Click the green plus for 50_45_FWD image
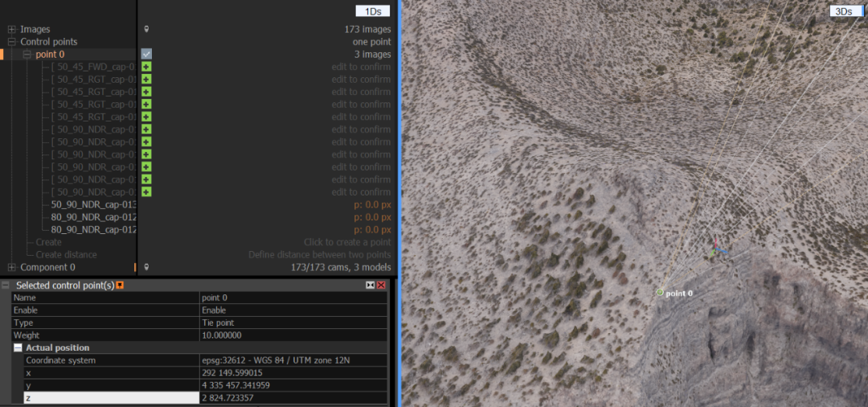 coord(146,67)
